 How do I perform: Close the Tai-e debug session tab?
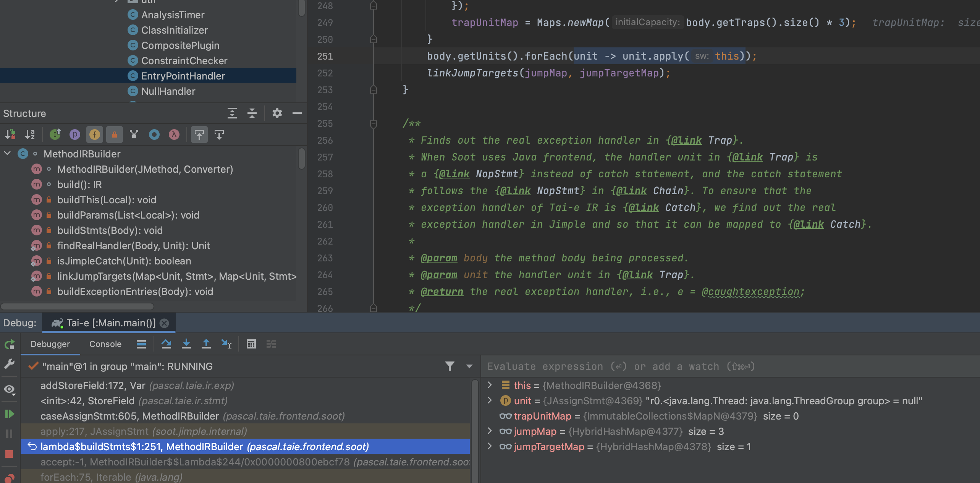point(165,323)
